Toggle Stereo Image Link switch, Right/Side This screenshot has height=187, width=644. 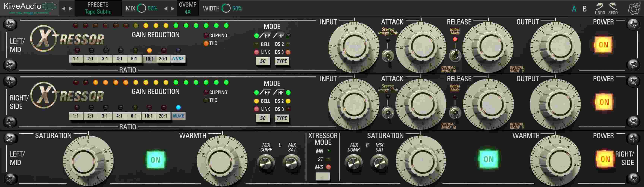[x=388, y=112]
